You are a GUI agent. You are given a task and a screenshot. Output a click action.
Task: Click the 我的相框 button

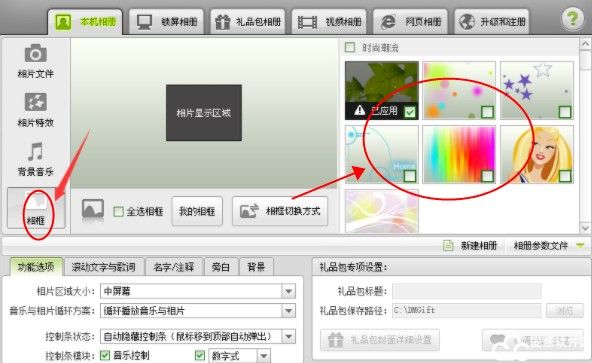click(x=197, y=211)
